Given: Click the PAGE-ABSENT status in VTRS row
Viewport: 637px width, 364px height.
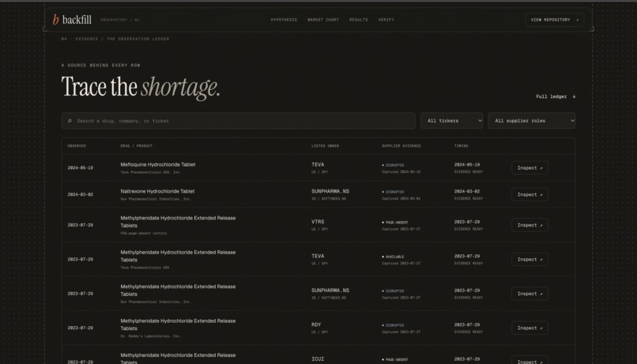Looking at the screenshot, I should click(395, 223).
